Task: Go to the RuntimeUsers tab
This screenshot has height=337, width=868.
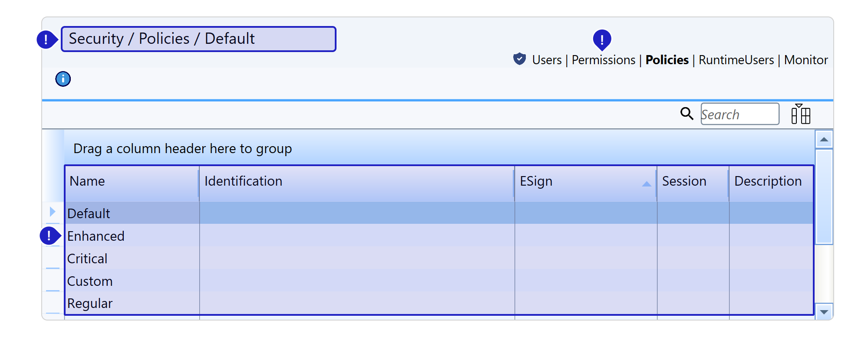Action: point(736,60)
